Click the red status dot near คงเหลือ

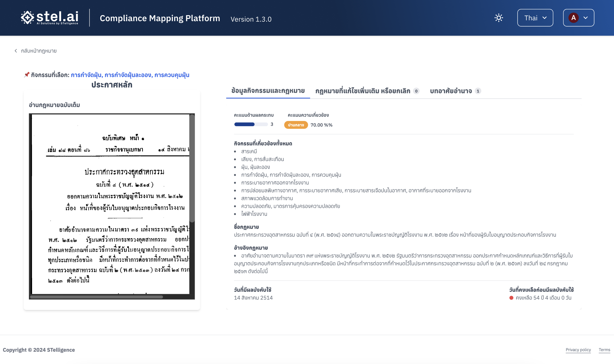[511, 298]
